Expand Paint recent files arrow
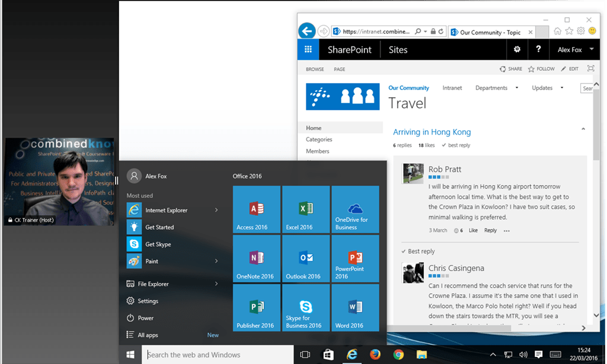This screenshot has width=607, height=364. (x=216, y=261)
